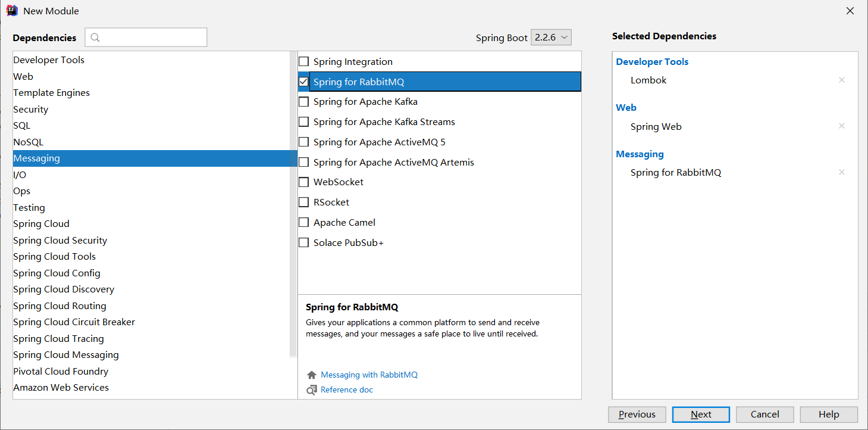Uncheck the Spring for RabbitMQ checkbox

(x=304, y=82)
